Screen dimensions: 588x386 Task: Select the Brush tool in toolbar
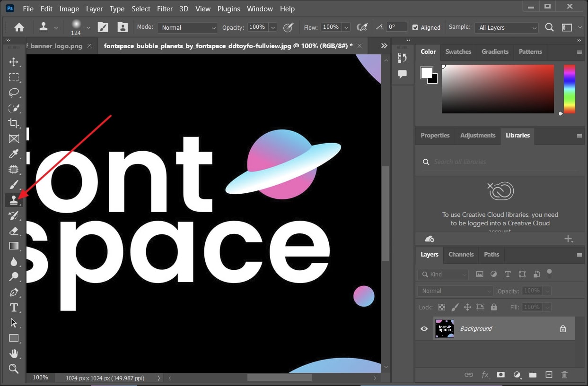(14, 185)
